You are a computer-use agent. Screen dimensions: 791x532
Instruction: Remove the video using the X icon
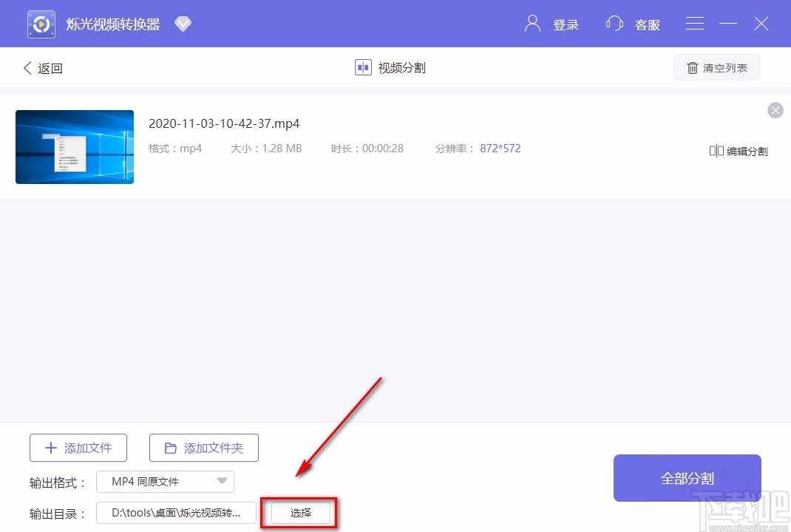pos(775,109)
